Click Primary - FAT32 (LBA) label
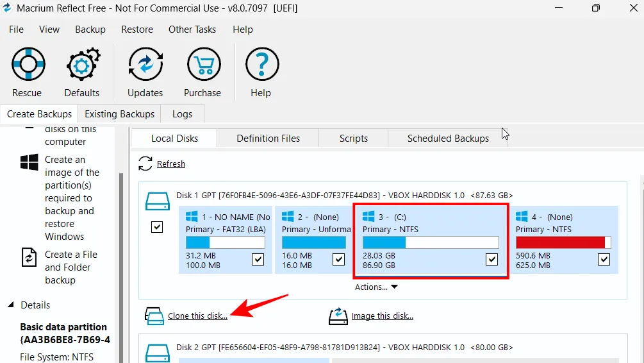 (x=226, y=230)
